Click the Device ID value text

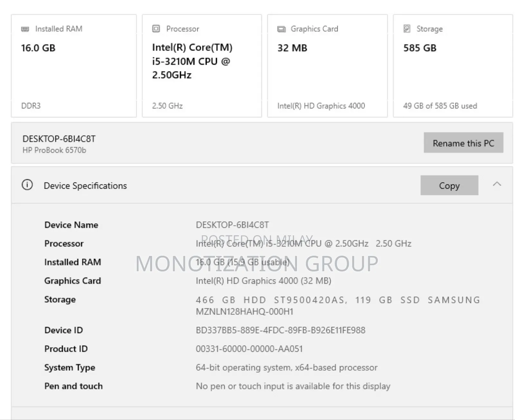tap(280, 330)
